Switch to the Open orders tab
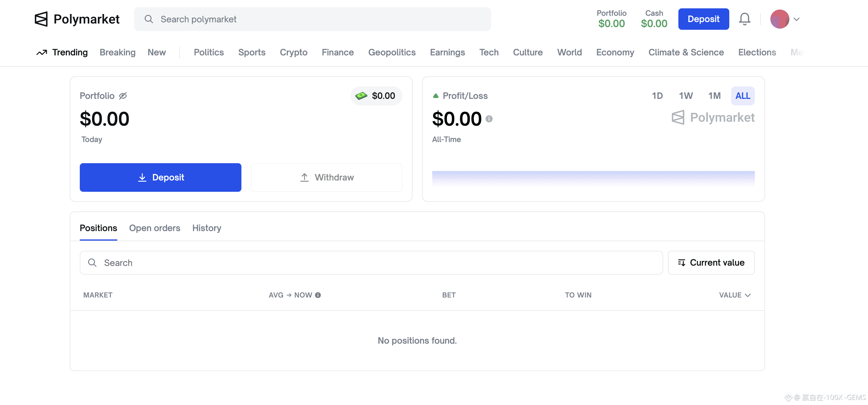 coord(155,228)
